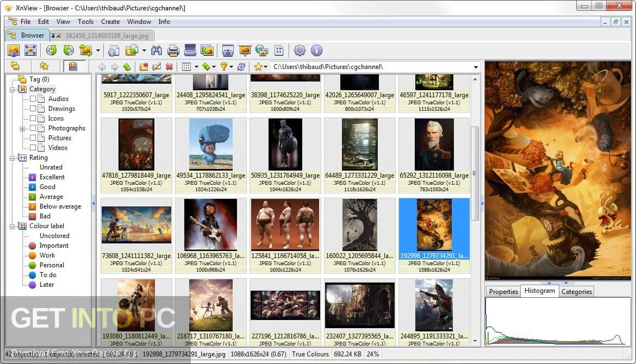Filter by Excellent rating
The height and width of the screenshot is (364, 636).
point(52,177)
